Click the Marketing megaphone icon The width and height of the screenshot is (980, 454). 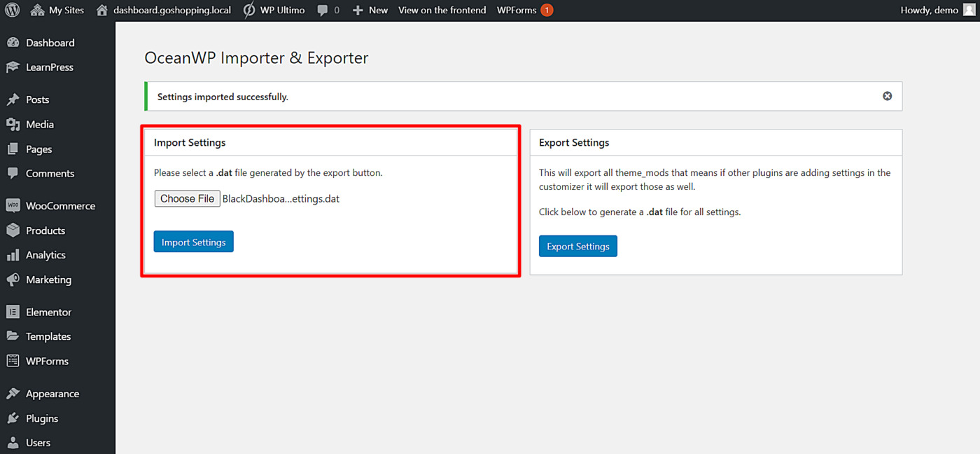[x=13, y=280]
